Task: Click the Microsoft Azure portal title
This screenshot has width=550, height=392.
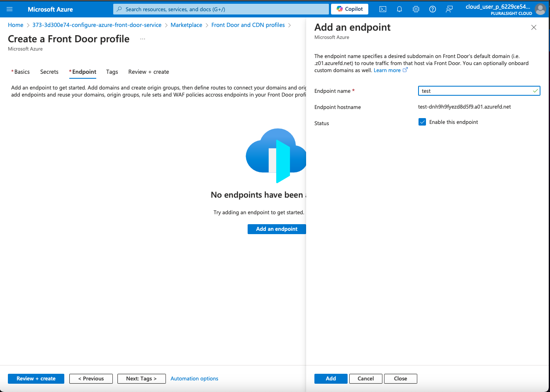Action: (x=50, y=9)
